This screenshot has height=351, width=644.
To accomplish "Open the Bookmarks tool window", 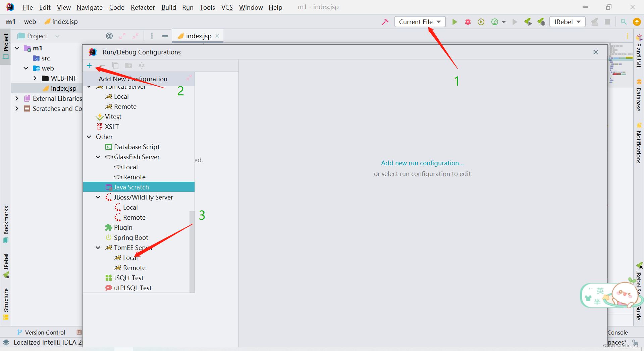I will pos(6,224).
